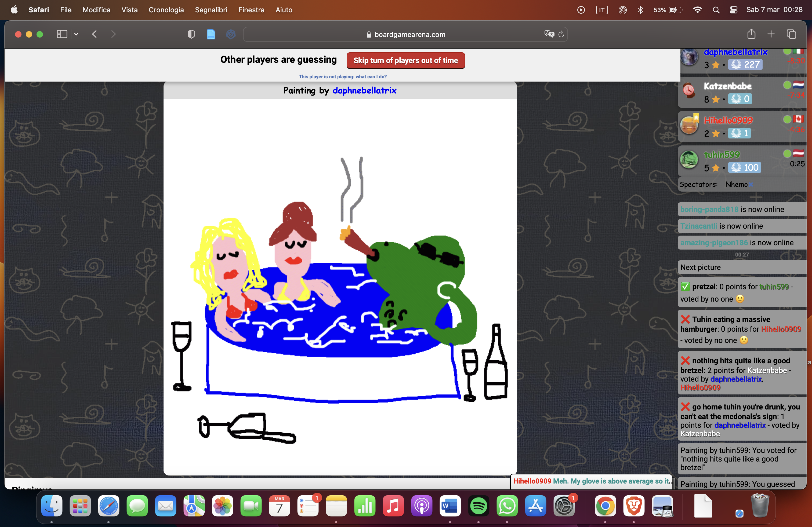Toggle the Wi-Fi menu bar icon

[697, 10]
